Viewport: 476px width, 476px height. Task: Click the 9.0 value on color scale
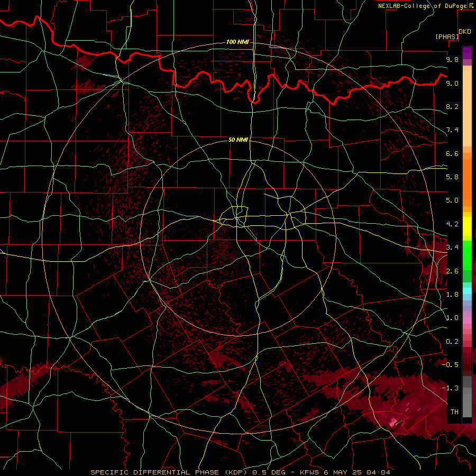[x=452, y=83]
